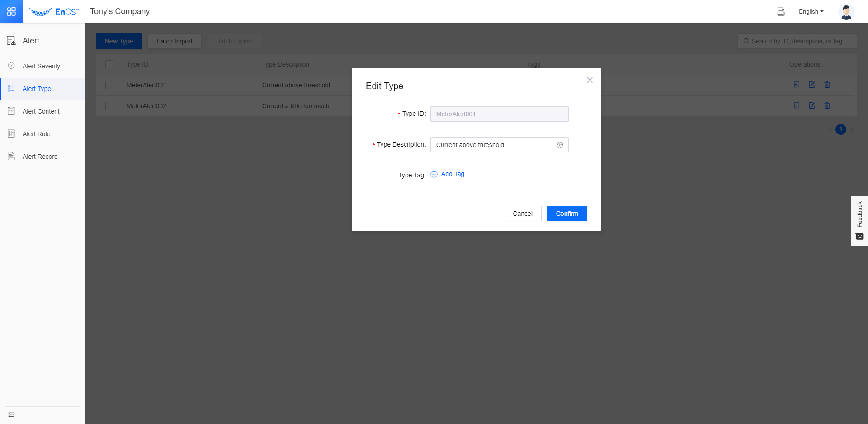Click the Cancel button in dialog

(522, 214)
